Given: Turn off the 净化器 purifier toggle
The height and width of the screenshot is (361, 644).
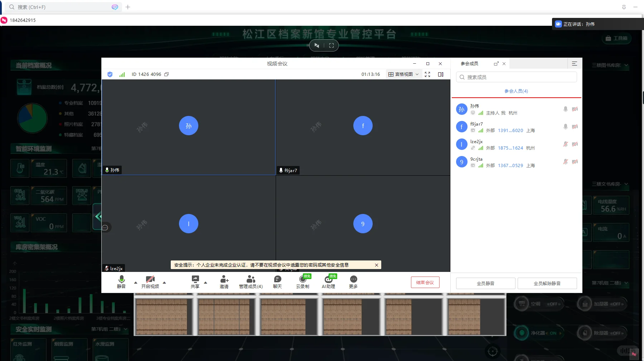Looking at the screenshot, I should (x=539, y=333).
